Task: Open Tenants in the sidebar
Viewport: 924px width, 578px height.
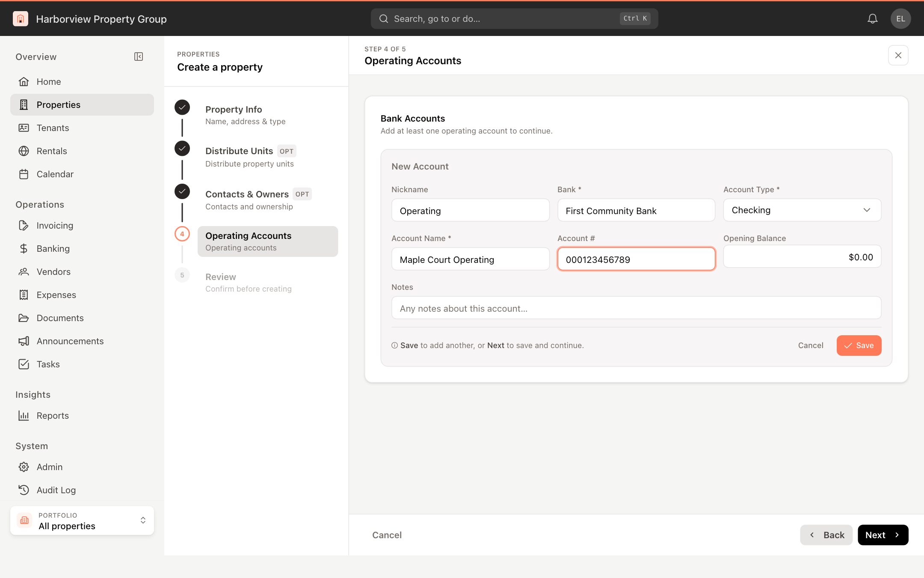Action: [x=82, y=128]
